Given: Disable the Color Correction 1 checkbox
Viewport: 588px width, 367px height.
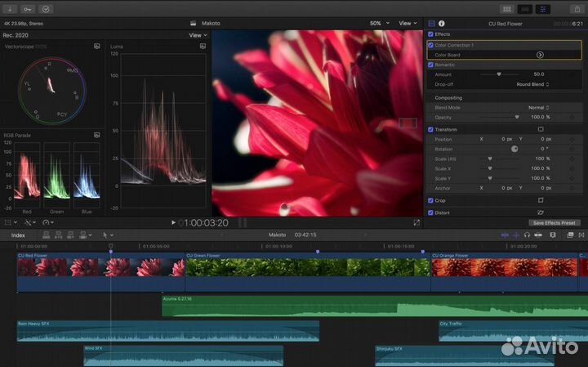Looking at the screenshot, I should point(431,45).
